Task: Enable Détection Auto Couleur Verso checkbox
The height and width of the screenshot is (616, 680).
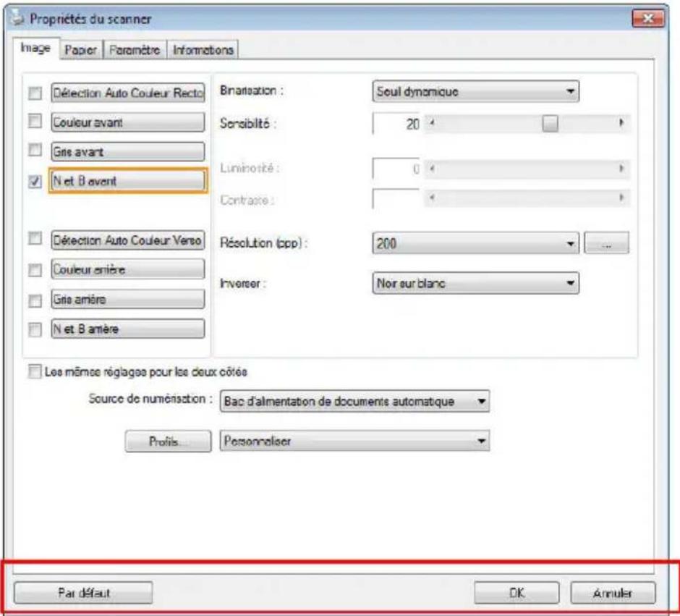Action: 35,238
